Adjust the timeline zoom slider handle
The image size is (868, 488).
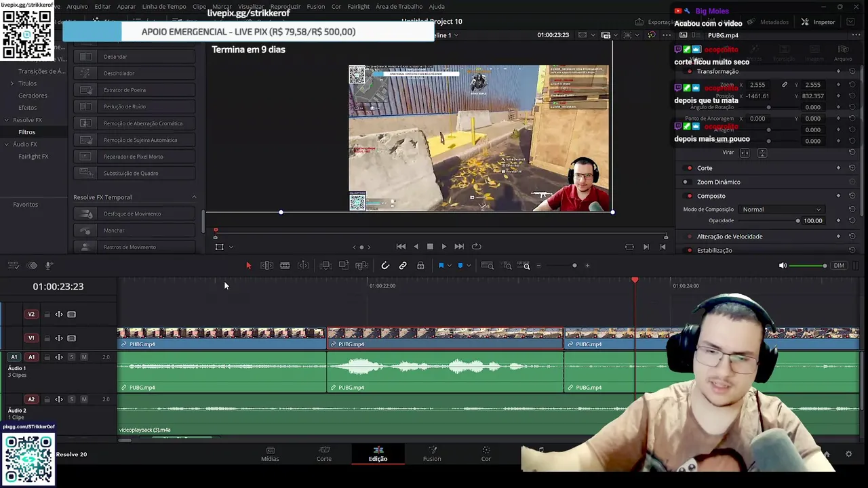[x=574, y=266]
